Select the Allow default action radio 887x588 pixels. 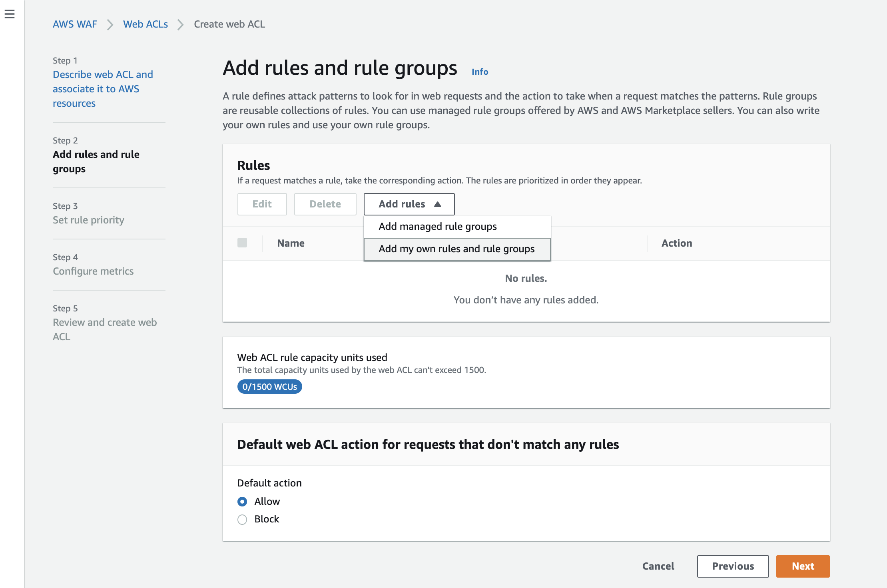tap(242, 501)
